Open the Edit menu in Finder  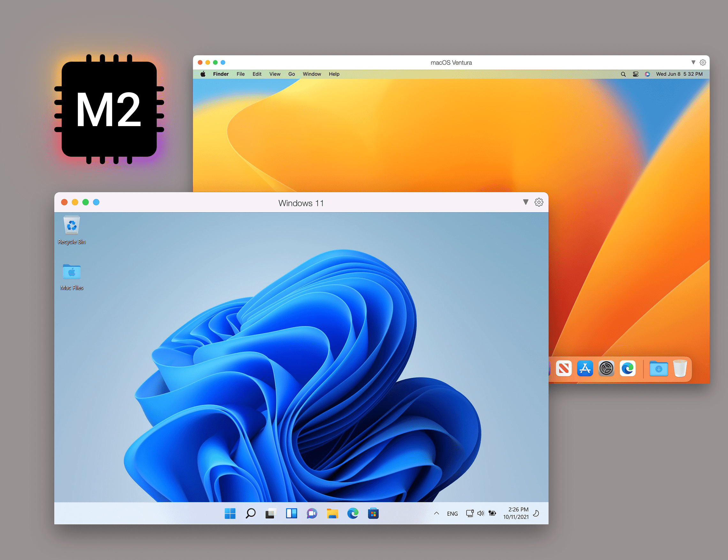(257, 74)
